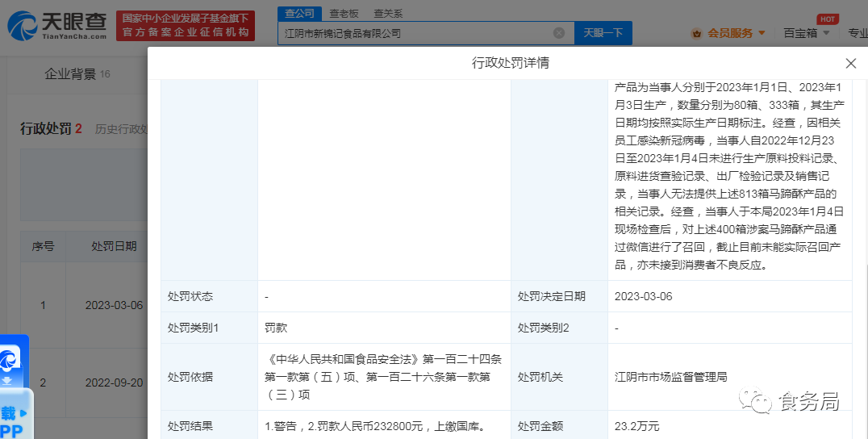Click the 处罚决定日期 label
The image size is (868, 439).
point(551,296)
